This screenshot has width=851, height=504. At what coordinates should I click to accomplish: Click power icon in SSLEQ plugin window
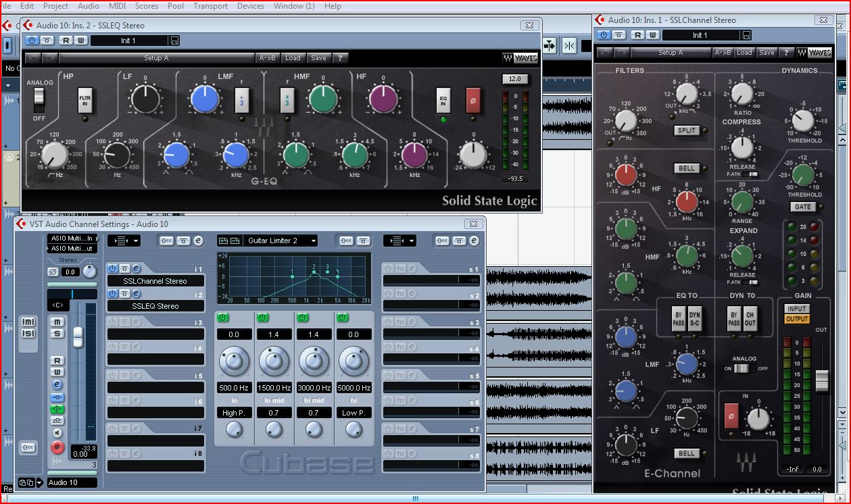point(31,41)
